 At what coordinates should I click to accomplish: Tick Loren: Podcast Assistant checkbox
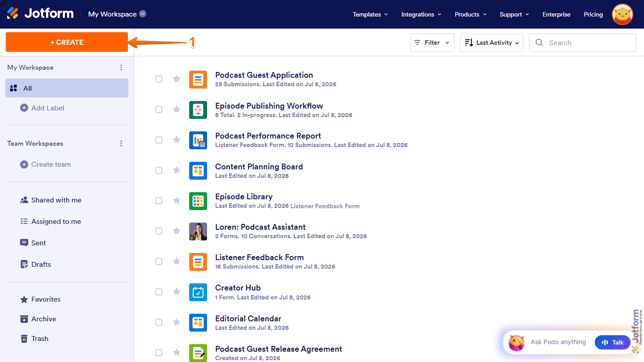click(159, 231)
